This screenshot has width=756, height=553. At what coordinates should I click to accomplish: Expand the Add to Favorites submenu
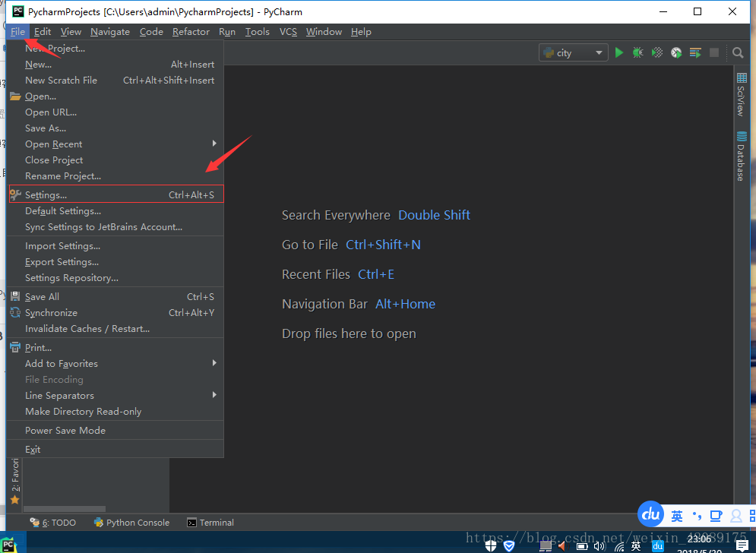point(115,364)
